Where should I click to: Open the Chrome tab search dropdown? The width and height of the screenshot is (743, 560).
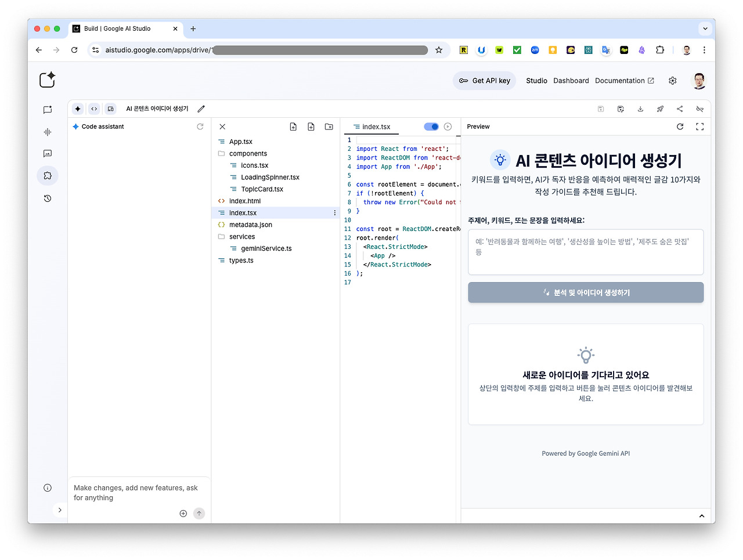705,28
